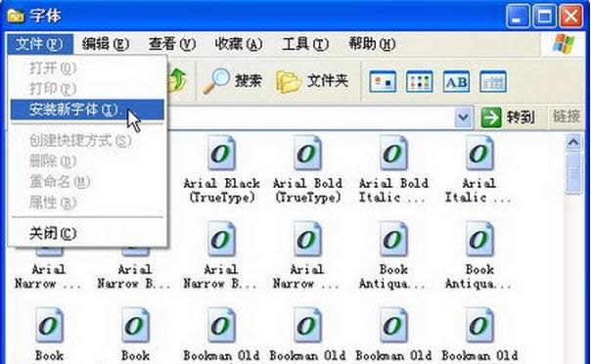Switch to Details view toolbar icon
The height and width of the screenshot is (364, 591).
(493, 81)
